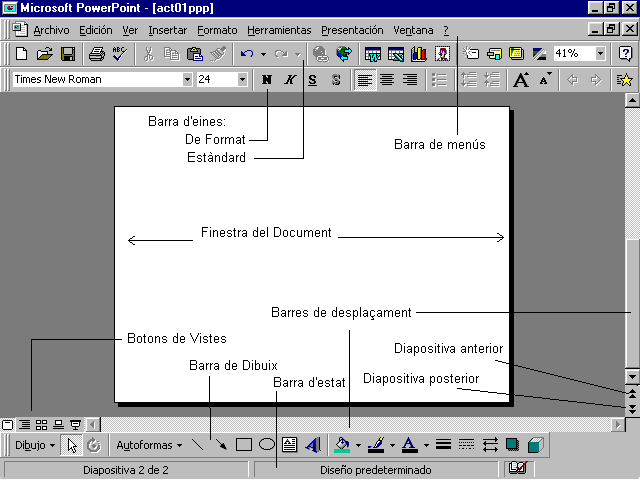Toggle underline formatting (S button)
This screenshot has height=480, width=640.
tap(313, 80)
